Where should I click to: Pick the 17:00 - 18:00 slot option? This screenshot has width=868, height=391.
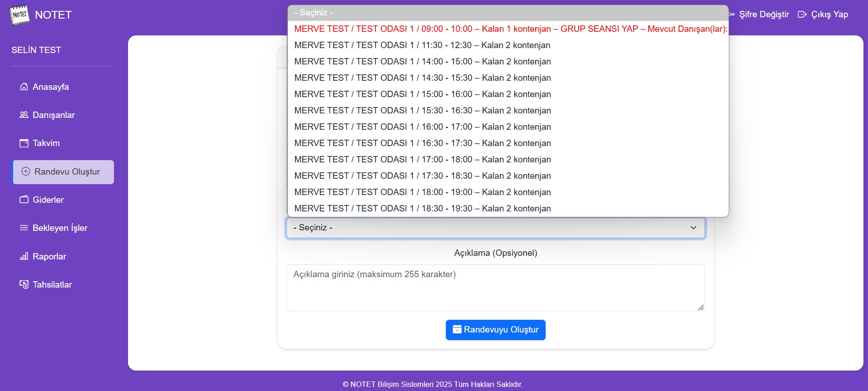click(508, 160)
